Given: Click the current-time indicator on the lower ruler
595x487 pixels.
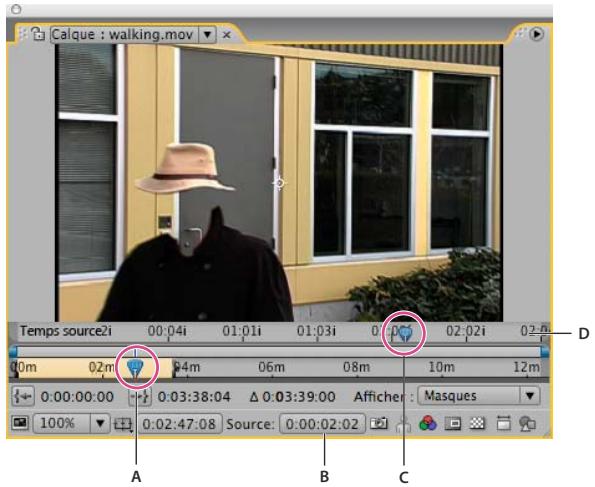Looking at the screenshot, I should pyautogui.click(x=135, y=368).
